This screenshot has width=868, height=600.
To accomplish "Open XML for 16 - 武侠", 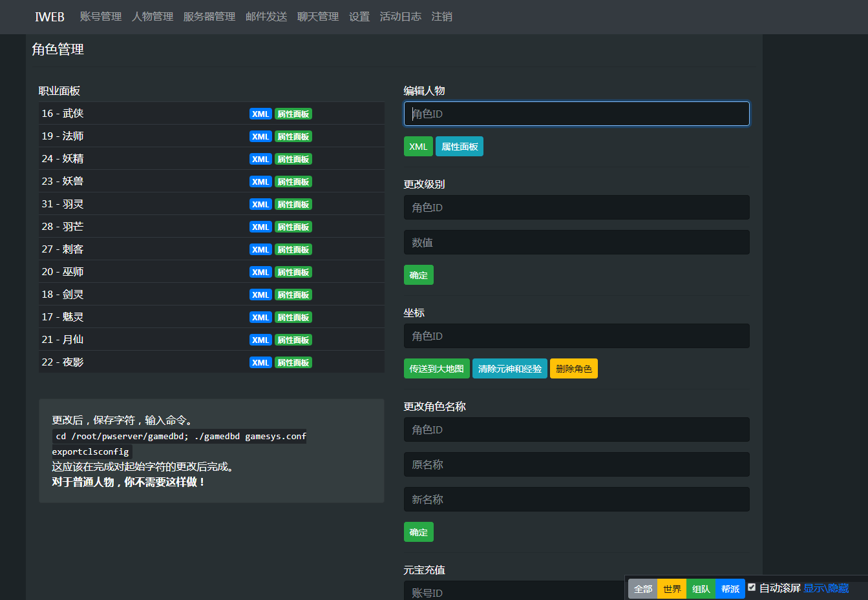I will 260,114.
